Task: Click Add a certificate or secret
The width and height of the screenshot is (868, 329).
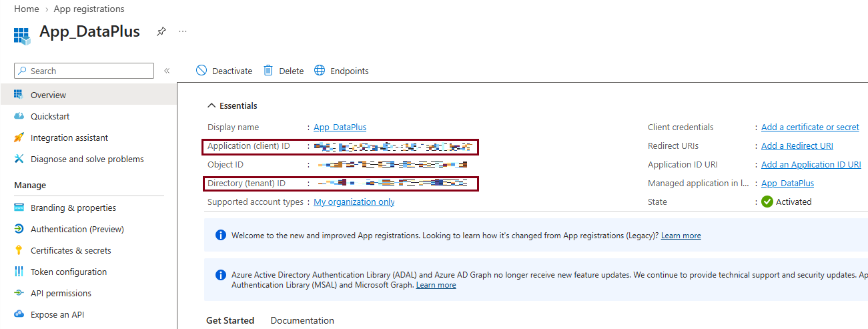Action: (x=810, y=127)
